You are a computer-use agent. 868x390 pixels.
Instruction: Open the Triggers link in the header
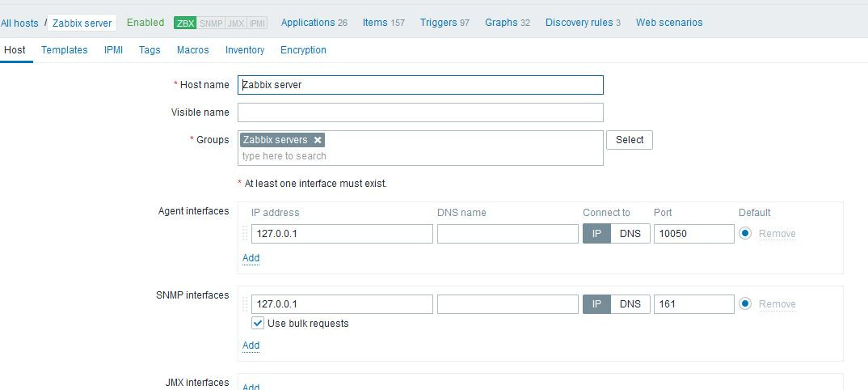(x=438, y=23)
